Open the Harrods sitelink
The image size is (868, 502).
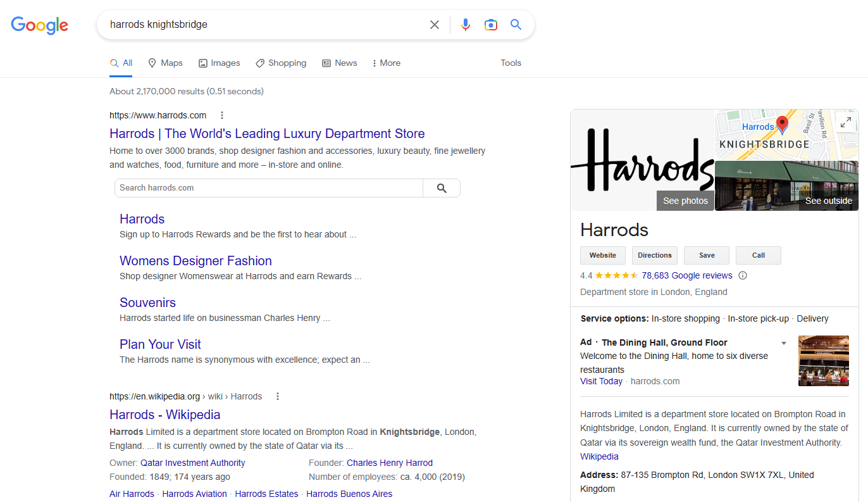[142, 219]
